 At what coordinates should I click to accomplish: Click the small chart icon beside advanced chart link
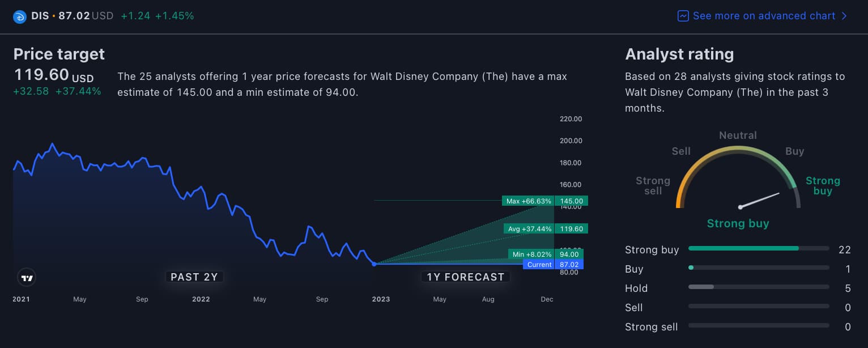683,16
